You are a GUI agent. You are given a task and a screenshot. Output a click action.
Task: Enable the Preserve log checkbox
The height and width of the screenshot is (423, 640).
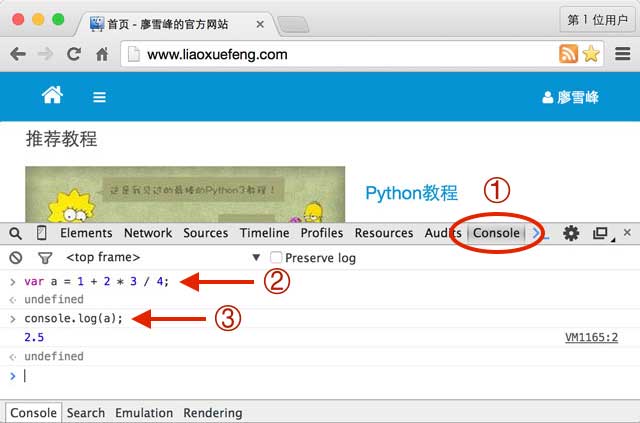click(x=276, y=258)
